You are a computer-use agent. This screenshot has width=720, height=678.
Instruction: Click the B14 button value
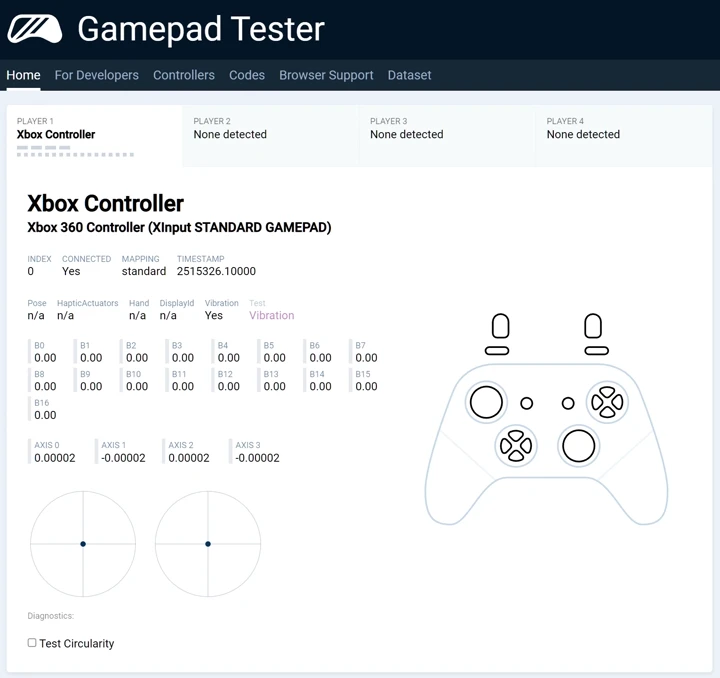click(321, 387)
